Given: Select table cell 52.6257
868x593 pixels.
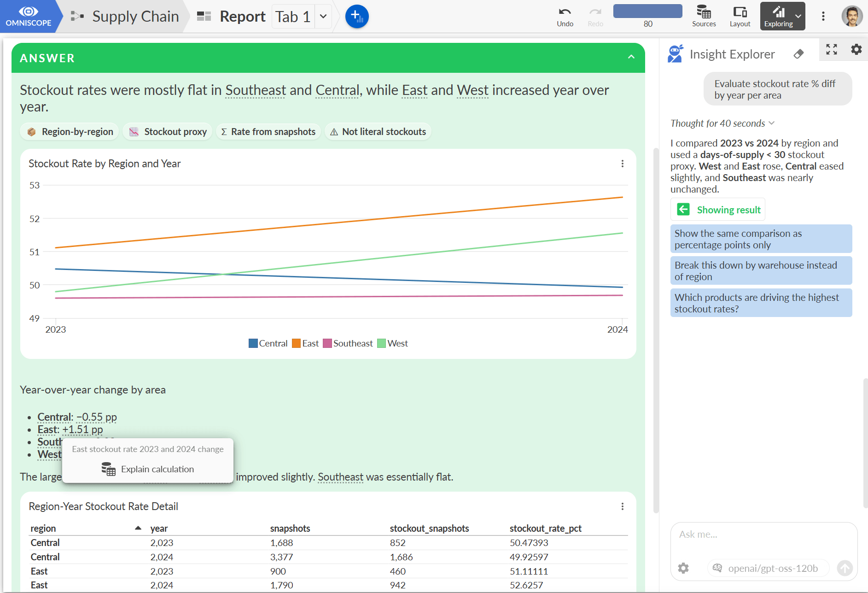Looking at the screenshot, I should click(526, 585).
